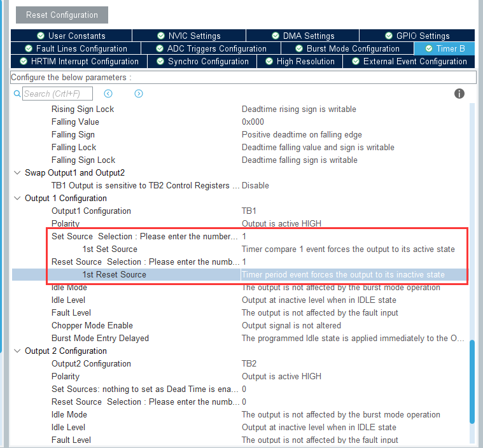Collapse the Output 2 Configuration section

(x=17, y=351)
